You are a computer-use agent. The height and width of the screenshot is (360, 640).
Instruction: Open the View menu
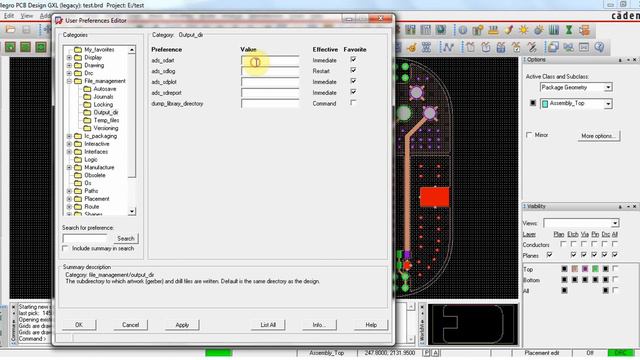point(27,16)
